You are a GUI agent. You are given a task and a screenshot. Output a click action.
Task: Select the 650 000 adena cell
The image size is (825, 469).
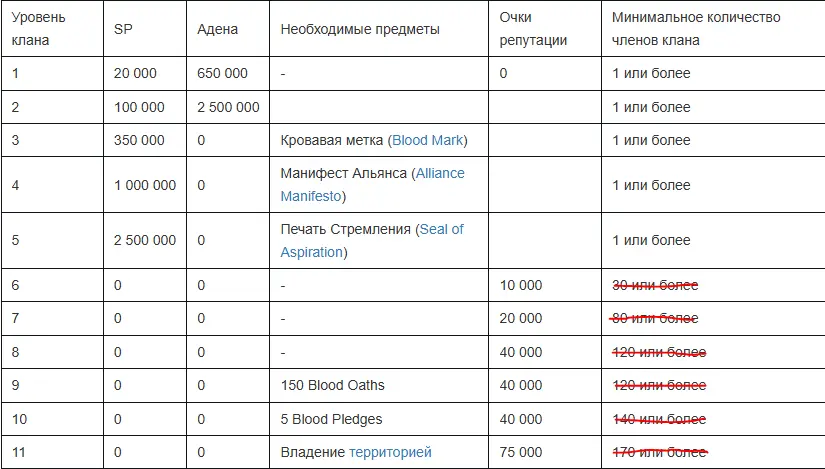tap(223, 74)
